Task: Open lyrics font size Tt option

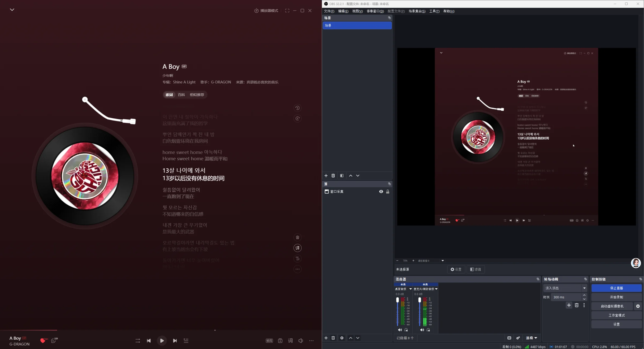Action: click(297, 259)
